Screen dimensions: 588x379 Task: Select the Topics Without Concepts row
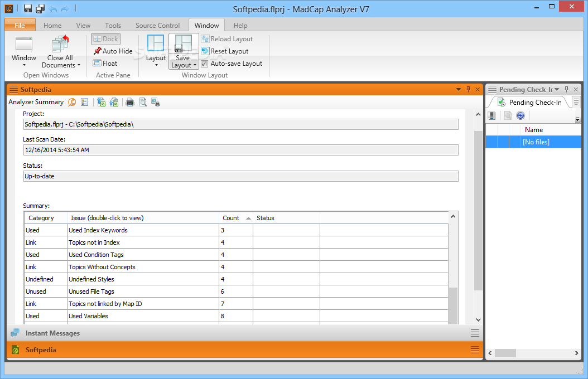[236, 267]
